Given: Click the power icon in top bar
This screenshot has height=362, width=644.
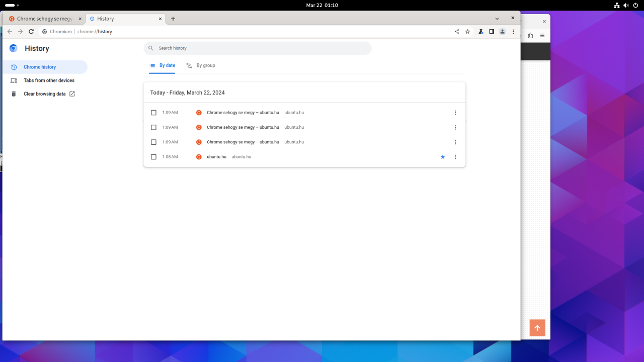Looking at the screenshot, I should tap(636, 5).
